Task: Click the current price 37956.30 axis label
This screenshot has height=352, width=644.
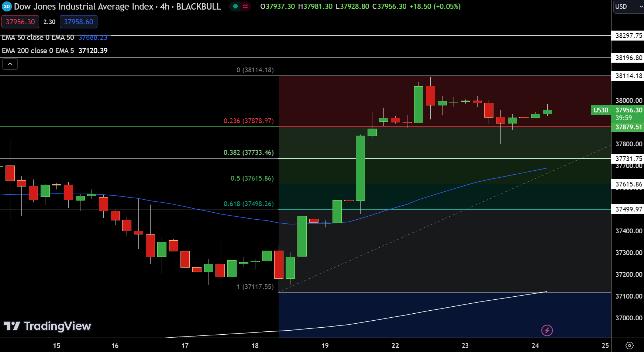Action: (x=629, y=110)
